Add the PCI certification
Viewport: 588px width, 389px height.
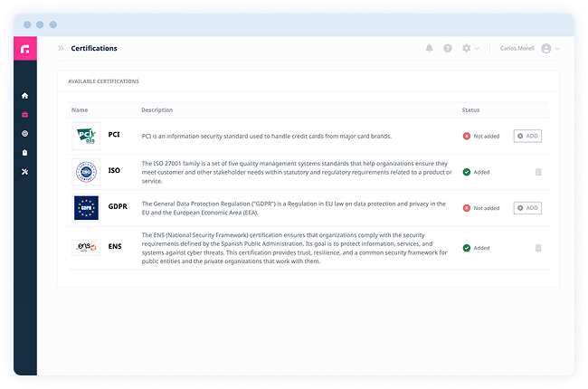coord(527,136)
